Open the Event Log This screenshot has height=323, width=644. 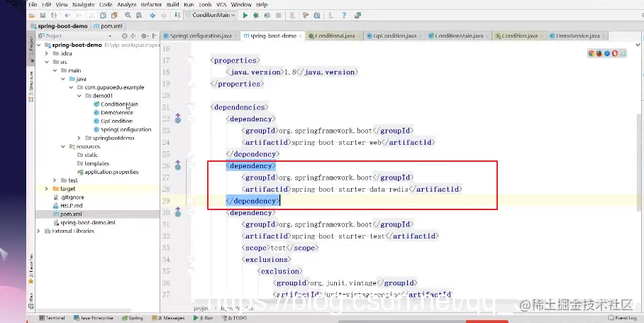[623, 318]
